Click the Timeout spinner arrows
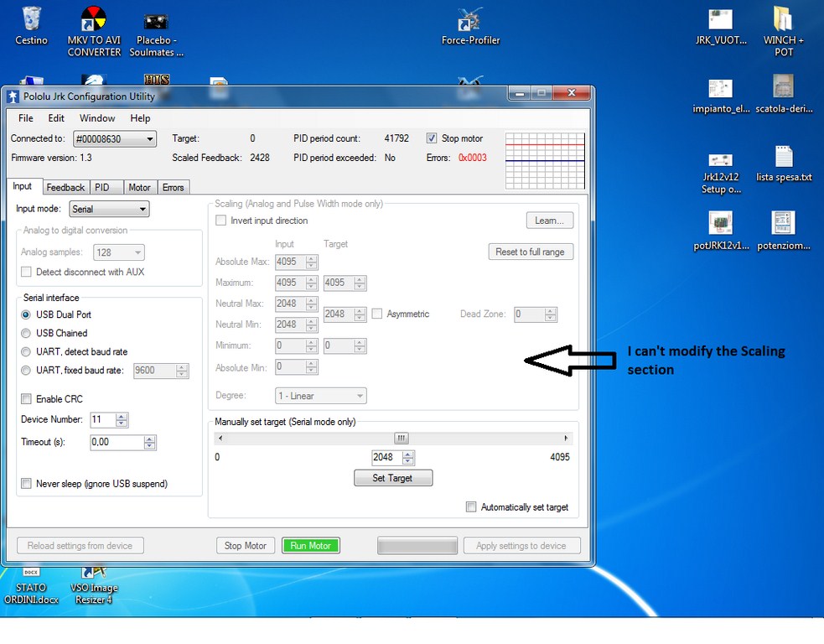The width and height of the screenshot is (824, 644). [x=150, y=442]
